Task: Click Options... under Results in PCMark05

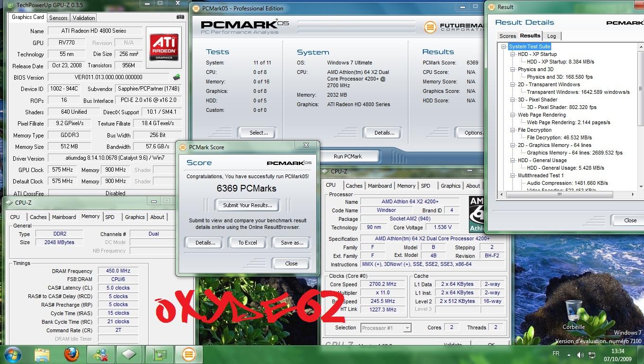Action: point(470,133)
